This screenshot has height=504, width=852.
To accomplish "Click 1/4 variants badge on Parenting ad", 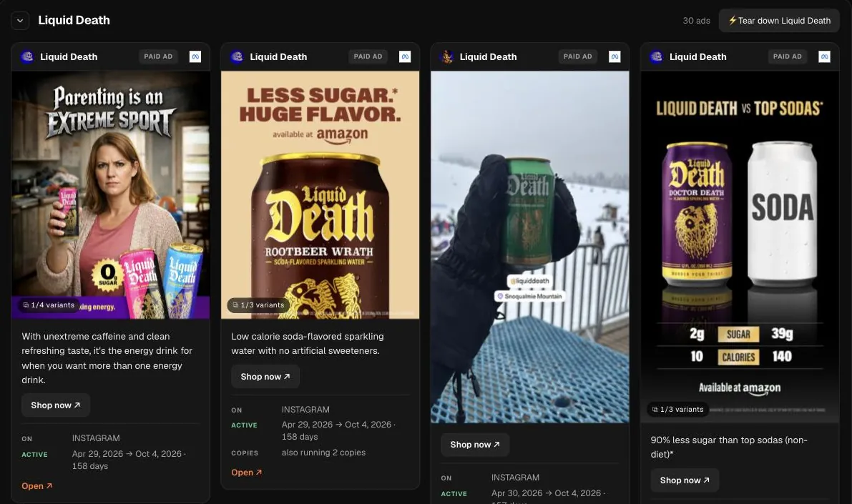I will pos(49,305).
